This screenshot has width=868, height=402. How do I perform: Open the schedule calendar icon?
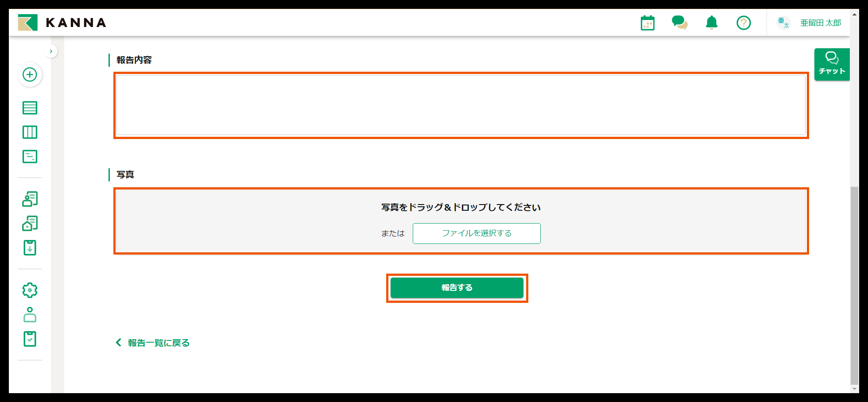point(647,22)
